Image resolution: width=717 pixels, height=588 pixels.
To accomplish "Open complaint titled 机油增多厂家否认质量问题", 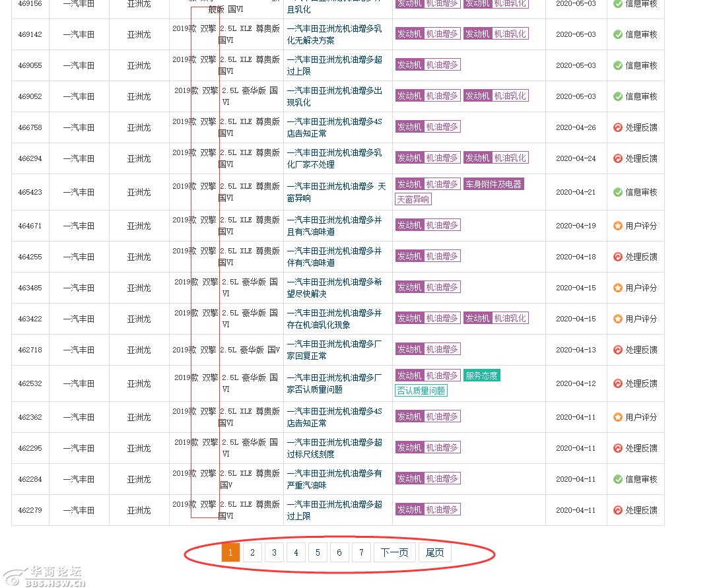I will tap(334, 383).
